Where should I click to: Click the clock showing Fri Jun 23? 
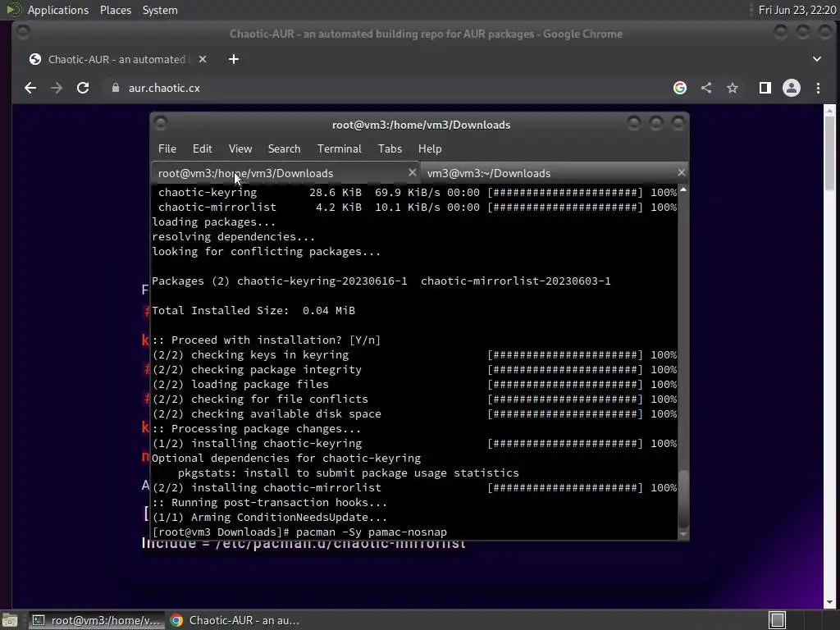[797, 10]
